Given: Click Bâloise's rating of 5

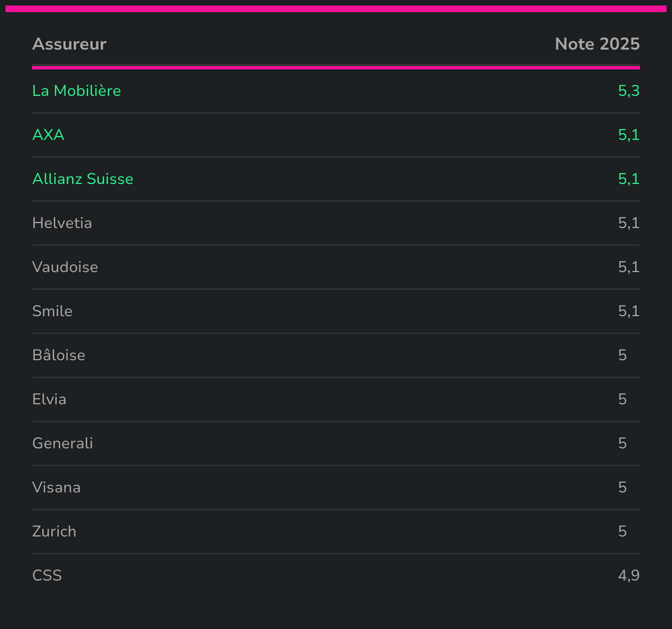Looking at the screenshot, I should tap(622, 355).
